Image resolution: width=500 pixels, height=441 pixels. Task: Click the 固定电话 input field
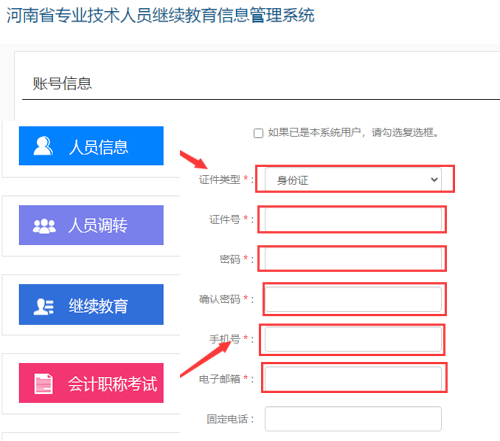[x=353, y=419]
